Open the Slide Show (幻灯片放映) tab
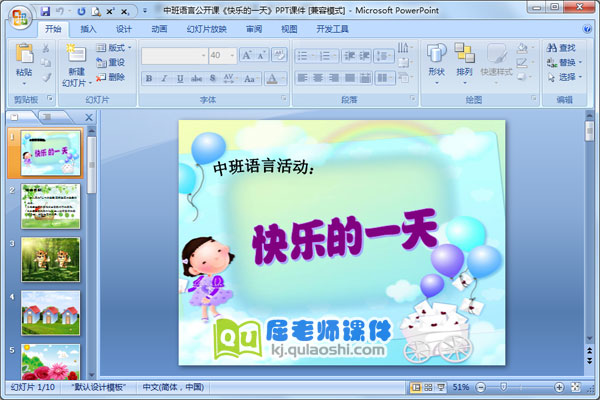 tap(207, 29)
